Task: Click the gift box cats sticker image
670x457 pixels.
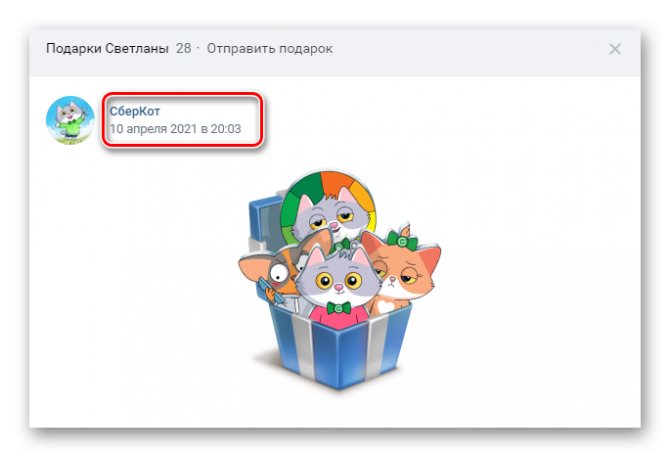Action: (339, 280)
